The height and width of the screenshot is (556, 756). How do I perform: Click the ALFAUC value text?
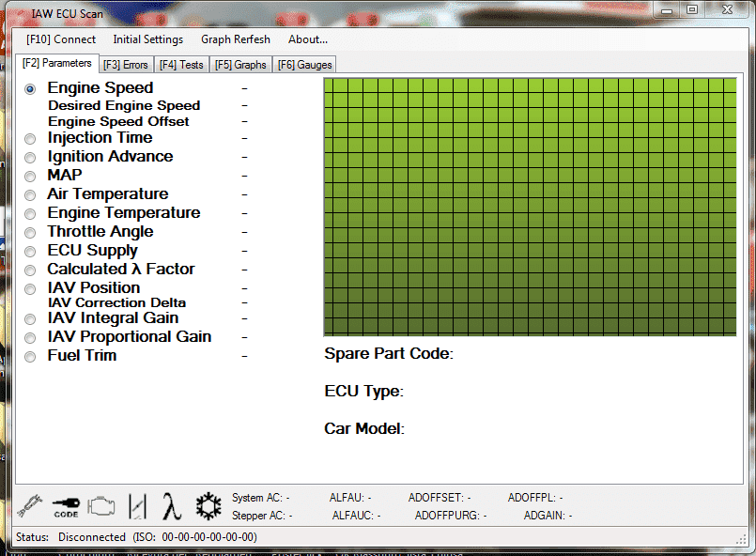[x=356, y=516]
